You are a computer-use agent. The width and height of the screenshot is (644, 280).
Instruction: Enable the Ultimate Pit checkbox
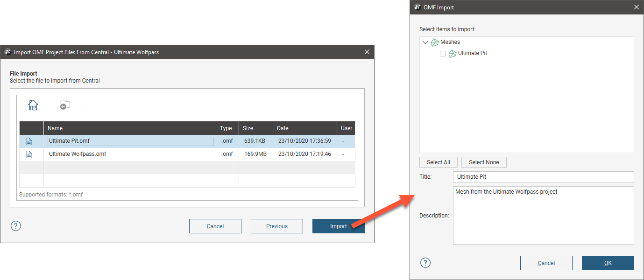443,54
